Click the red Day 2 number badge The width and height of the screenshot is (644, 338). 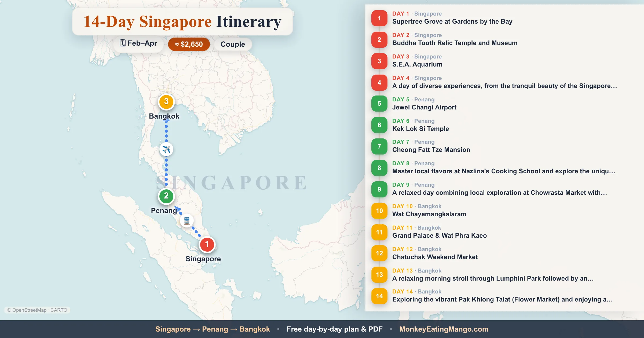pyautogui.click(x=379, y=40)
